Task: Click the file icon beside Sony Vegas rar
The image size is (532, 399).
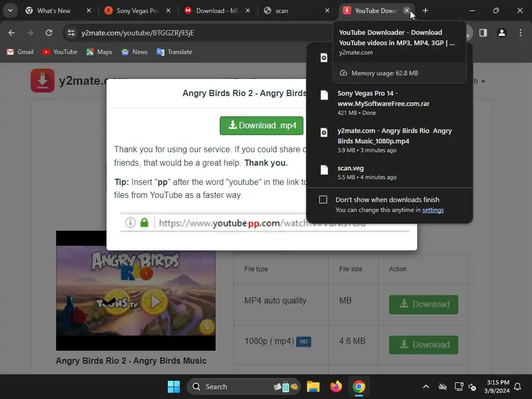Action: (x=324, y=95)
